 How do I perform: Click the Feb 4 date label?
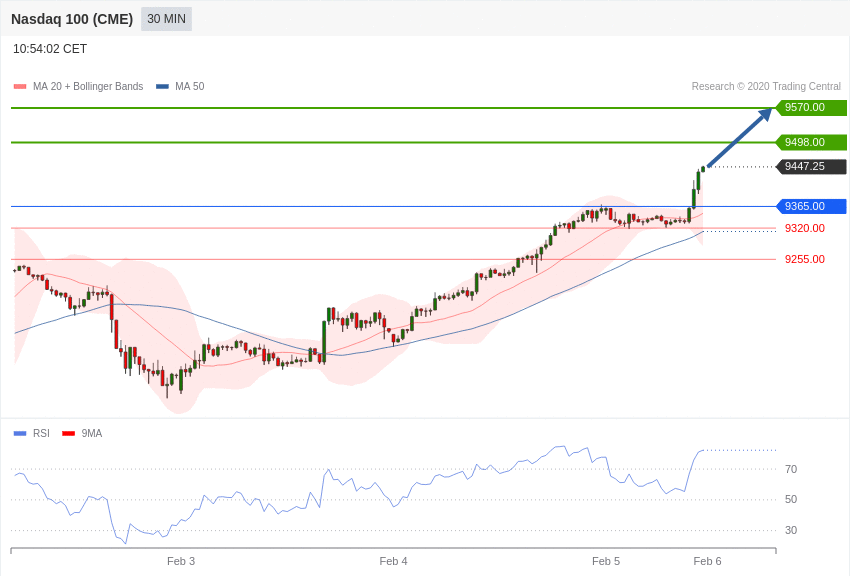point(394,561)
